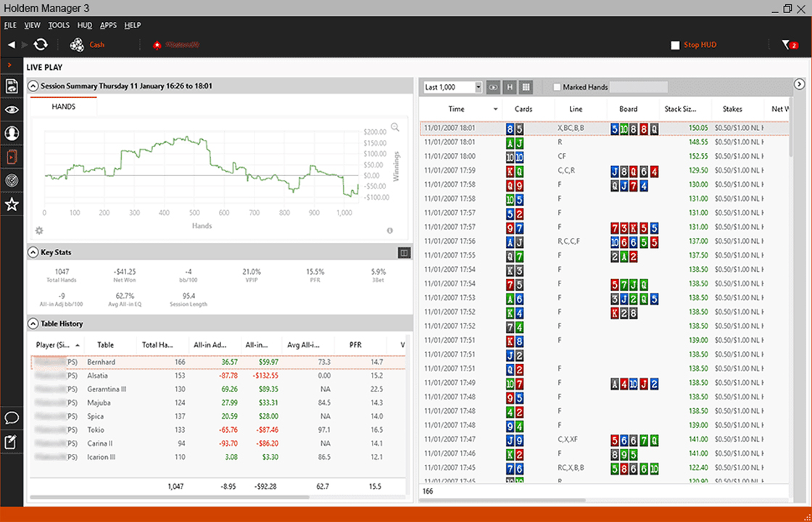Viewport: 812px width, 522px height.
Task: Open the HELP menu
Action: pos(133,25)
